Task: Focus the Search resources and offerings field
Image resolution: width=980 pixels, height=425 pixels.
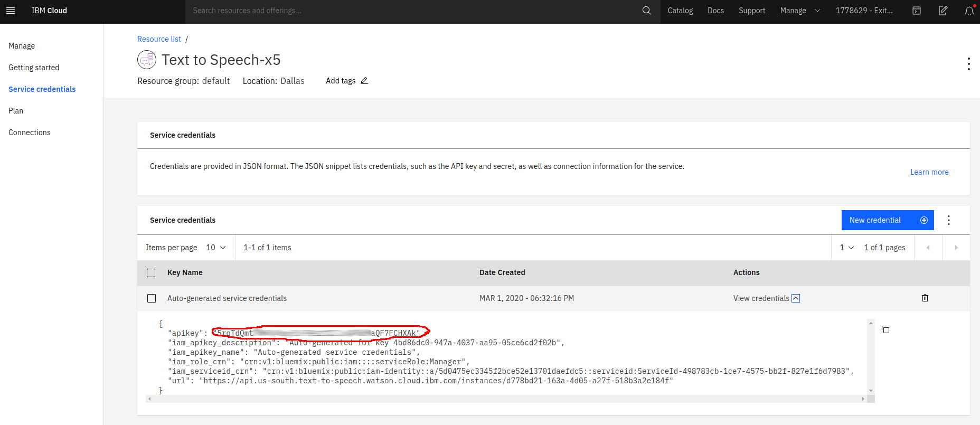Action: pyautogui.click(x=412, y=11)
